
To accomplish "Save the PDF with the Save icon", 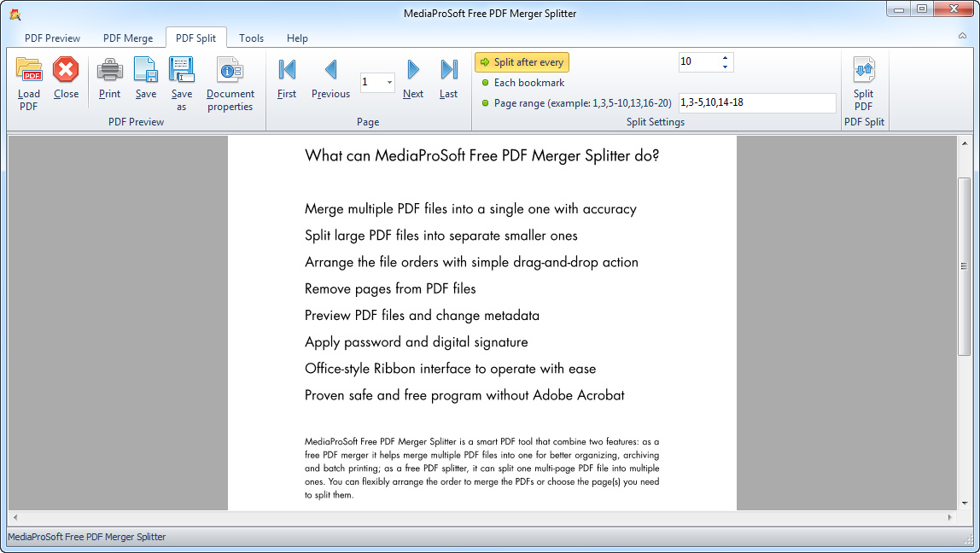I will 146,69.
